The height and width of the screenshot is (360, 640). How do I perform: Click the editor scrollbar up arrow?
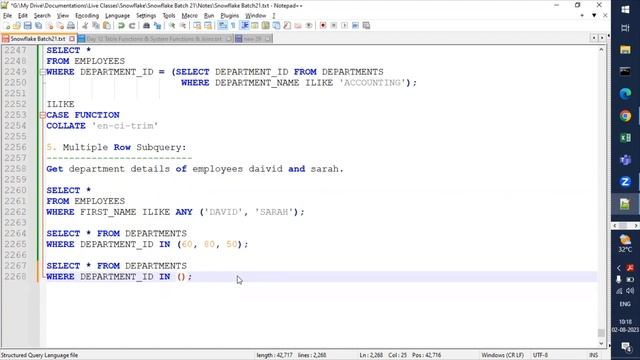[x=601, y=49]
